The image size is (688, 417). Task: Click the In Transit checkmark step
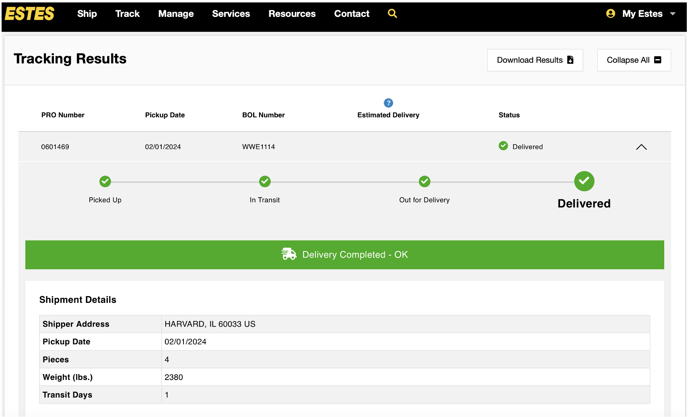pos(265,181)
